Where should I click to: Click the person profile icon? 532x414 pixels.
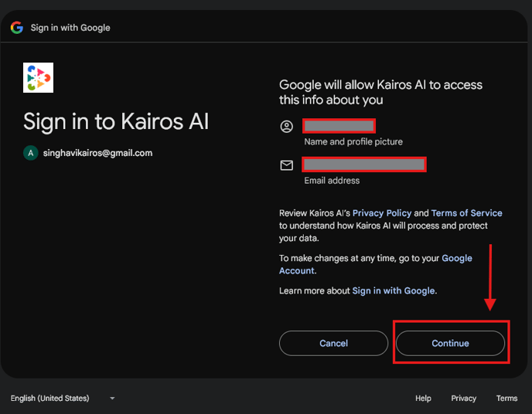coord(287,127)
